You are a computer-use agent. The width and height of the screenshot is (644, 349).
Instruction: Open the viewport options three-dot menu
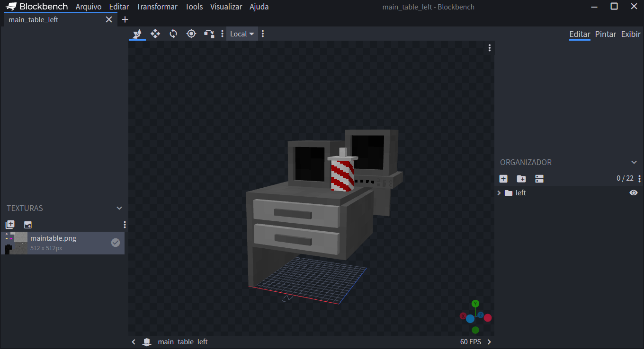point(489,48)
